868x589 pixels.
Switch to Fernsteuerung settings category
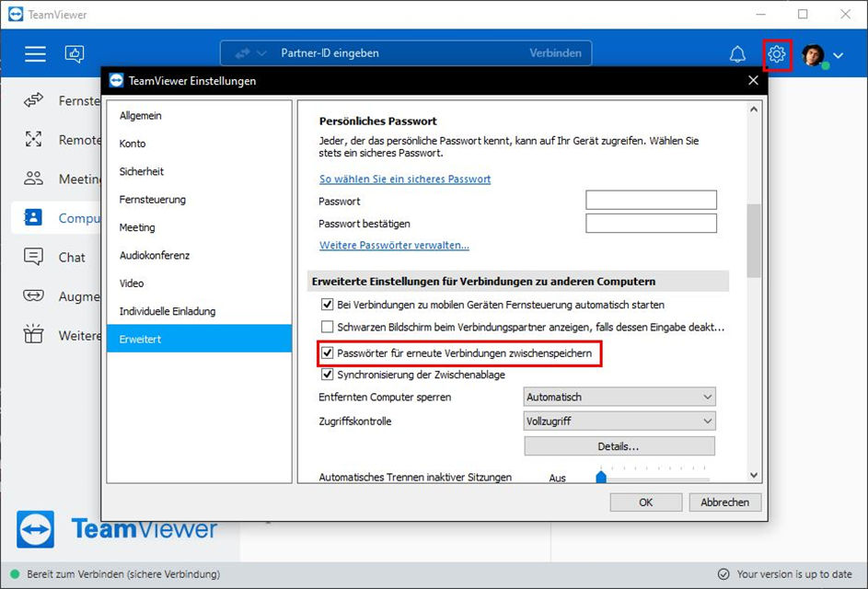click(x=152, y=200)
